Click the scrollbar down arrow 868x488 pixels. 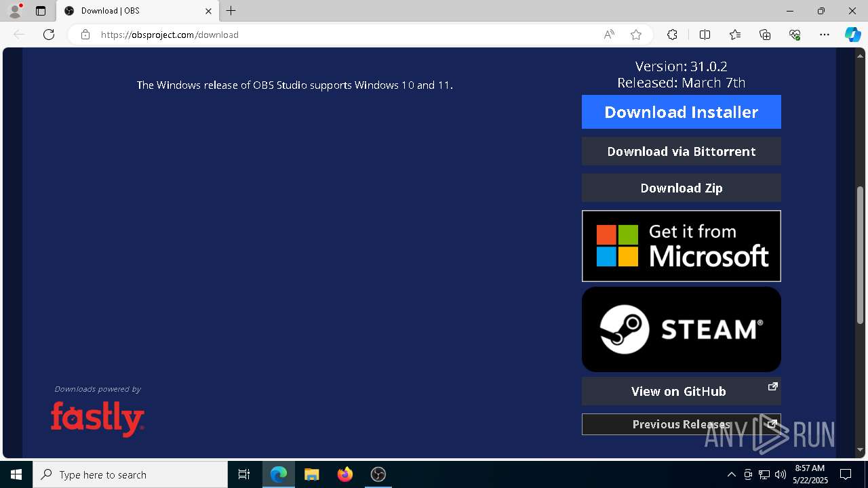[861, 449]
